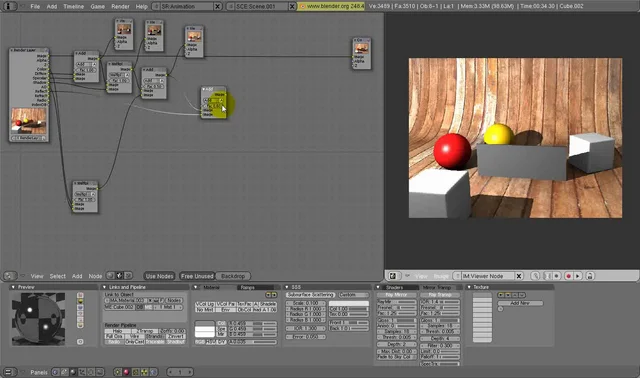Viewport: 640px width, 378px height.
Task: Select the Logic context icon beside Panels
Action: click(56, 372)
